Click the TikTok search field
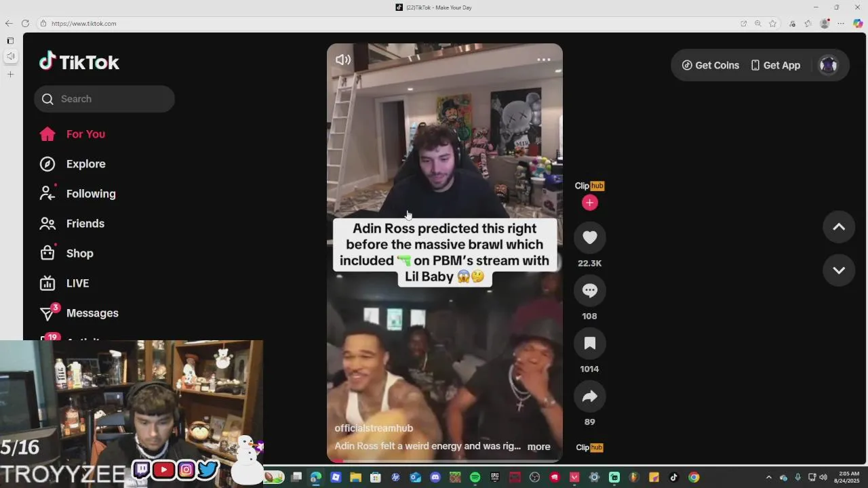Viewport: 868px width, 488px height. [x=104, y=99]
